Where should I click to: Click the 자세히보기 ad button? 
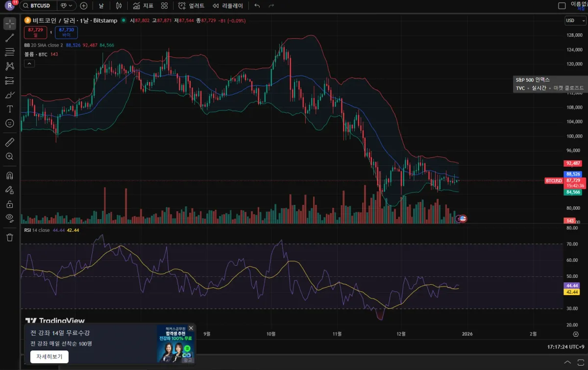(49, 357)
